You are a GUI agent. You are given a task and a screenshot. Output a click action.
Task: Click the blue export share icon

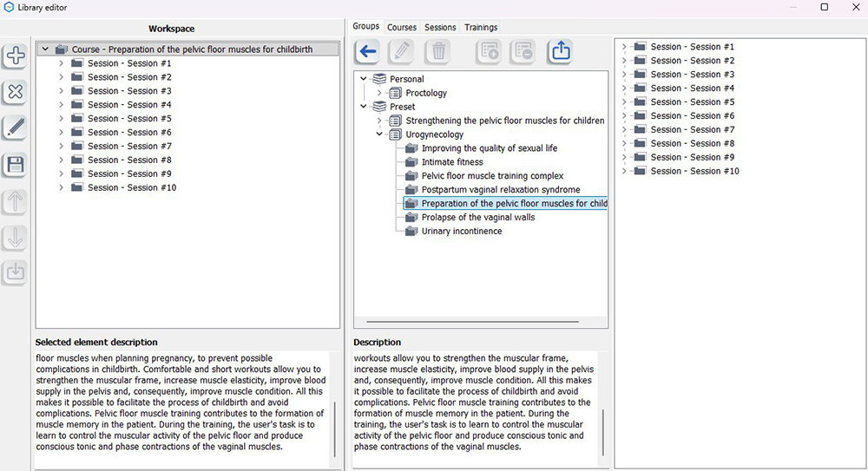(x=561, y=52)
